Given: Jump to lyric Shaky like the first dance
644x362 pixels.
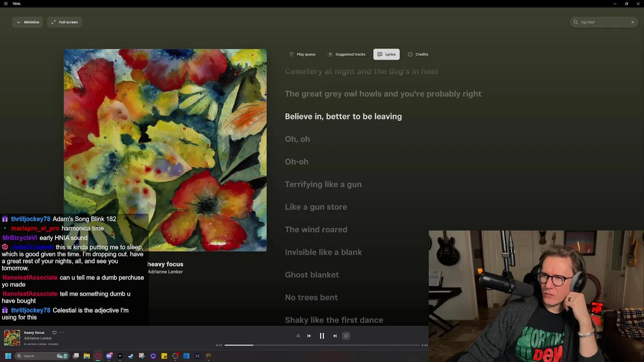Looking at the screenshot, I should click(334, 320).
